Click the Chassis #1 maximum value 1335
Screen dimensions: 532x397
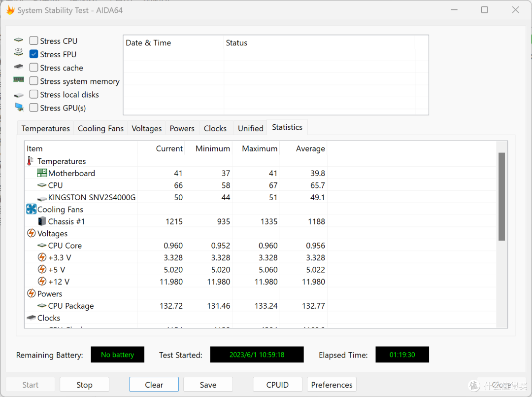(269, 221)
